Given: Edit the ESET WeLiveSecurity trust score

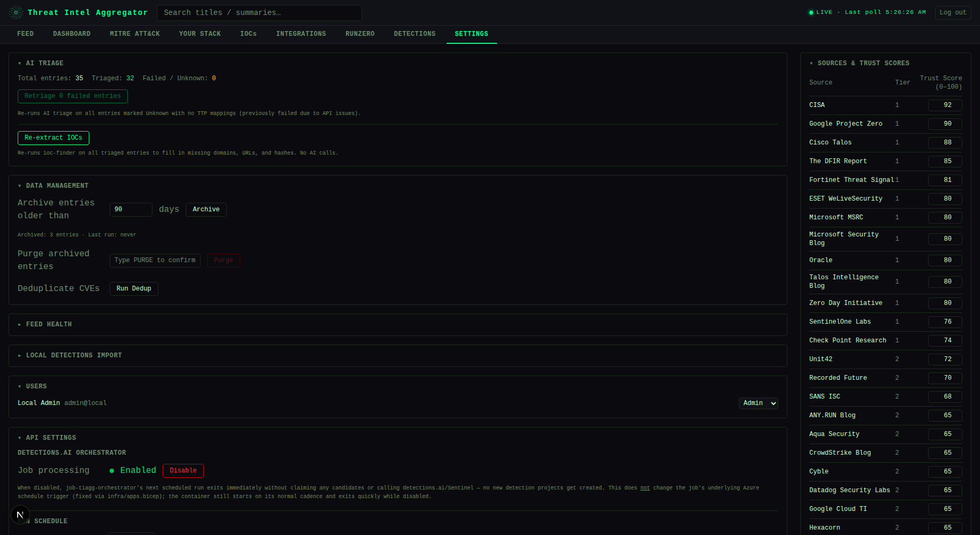Looking at the screenshot, I should point(945,199).
